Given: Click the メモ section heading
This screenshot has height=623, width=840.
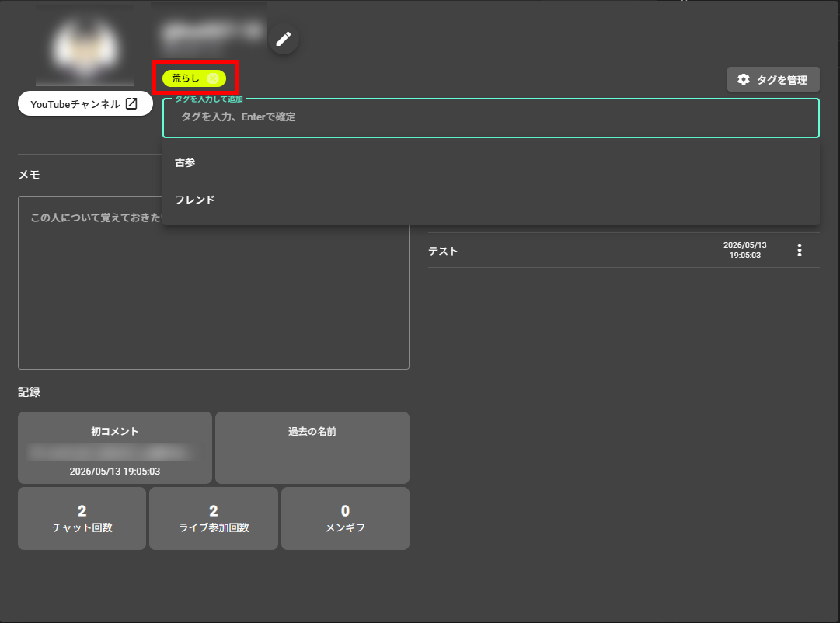Looking at the screenshot, I should point(29,175).
